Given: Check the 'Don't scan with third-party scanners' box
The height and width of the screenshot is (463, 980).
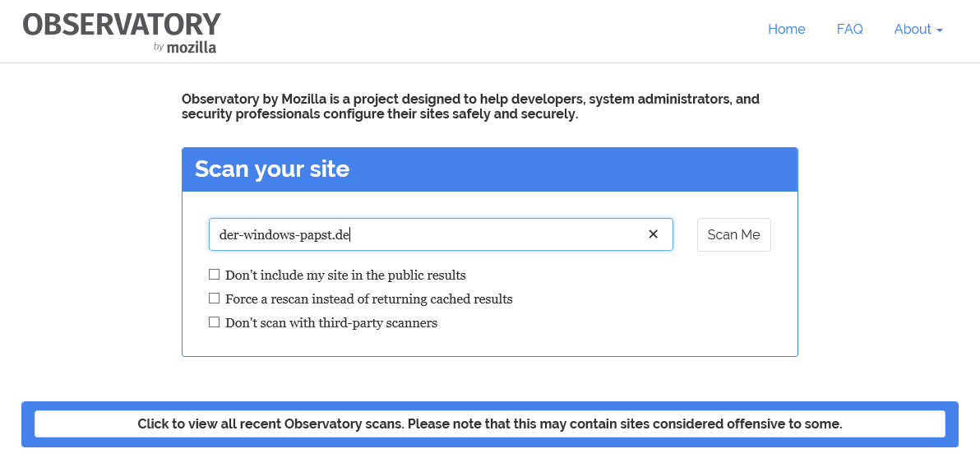Looking at the screenshot, I should click(215, 322).
